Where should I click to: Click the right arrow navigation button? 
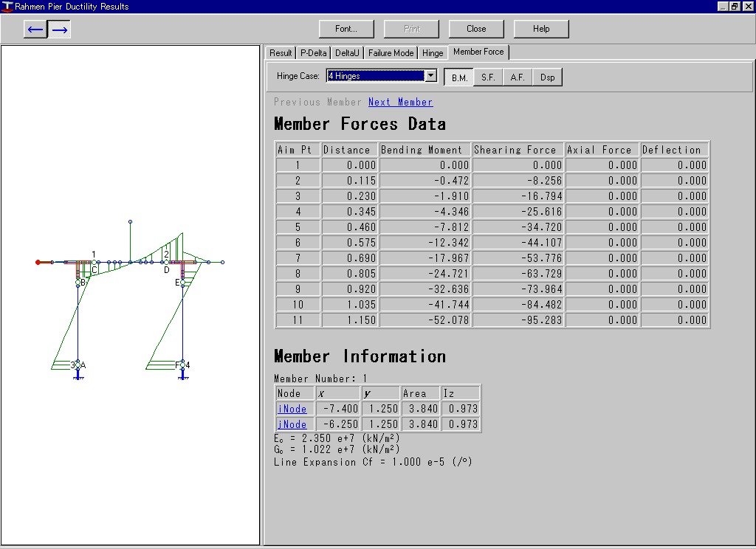tap(60, 30)
